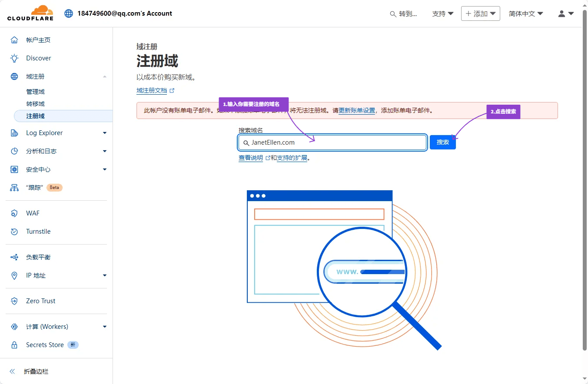Click the Zero Trust icon

pos(14,301)
